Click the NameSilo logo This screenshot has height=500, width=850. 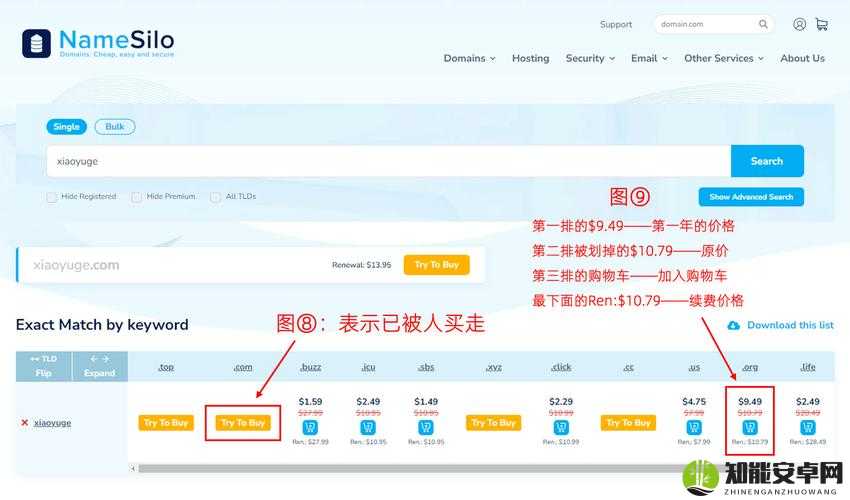point(99,43)
